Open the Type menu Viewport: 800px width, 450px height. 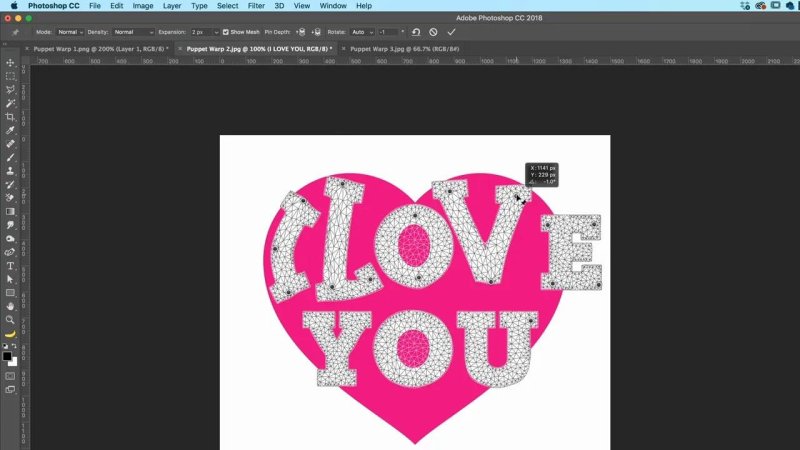tap(199, 6)
